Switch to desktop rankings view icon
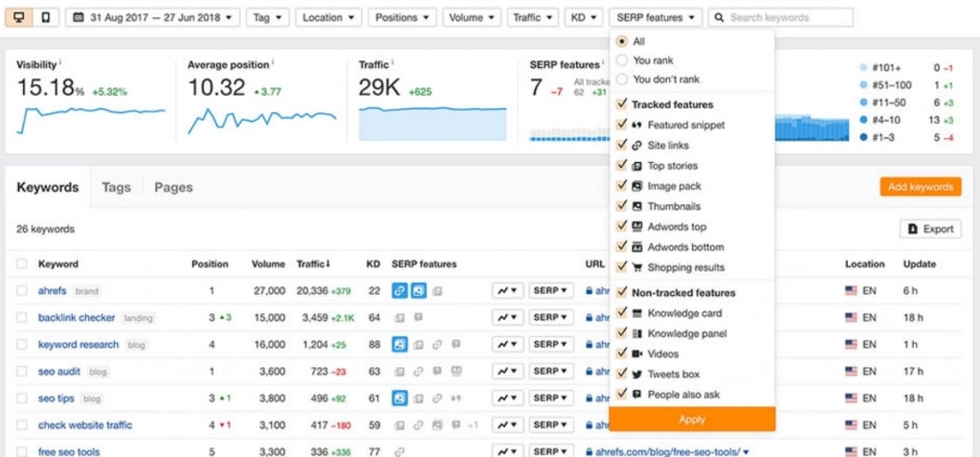980x457 pixels. (19, 17)
